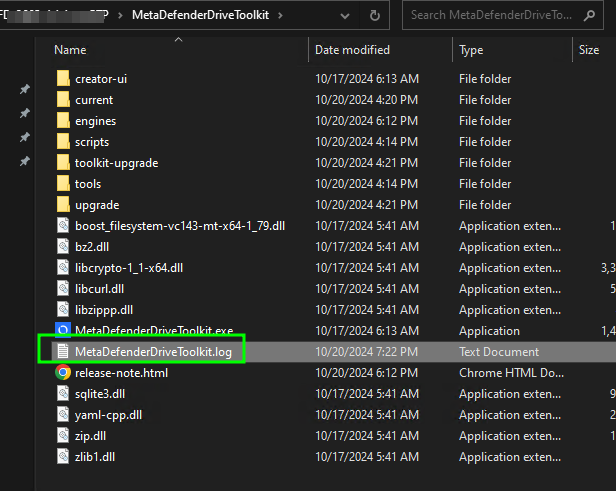Viewport: 616px width, 491px height.
Task: Sort by the Size column header
Action: [588, 50]
